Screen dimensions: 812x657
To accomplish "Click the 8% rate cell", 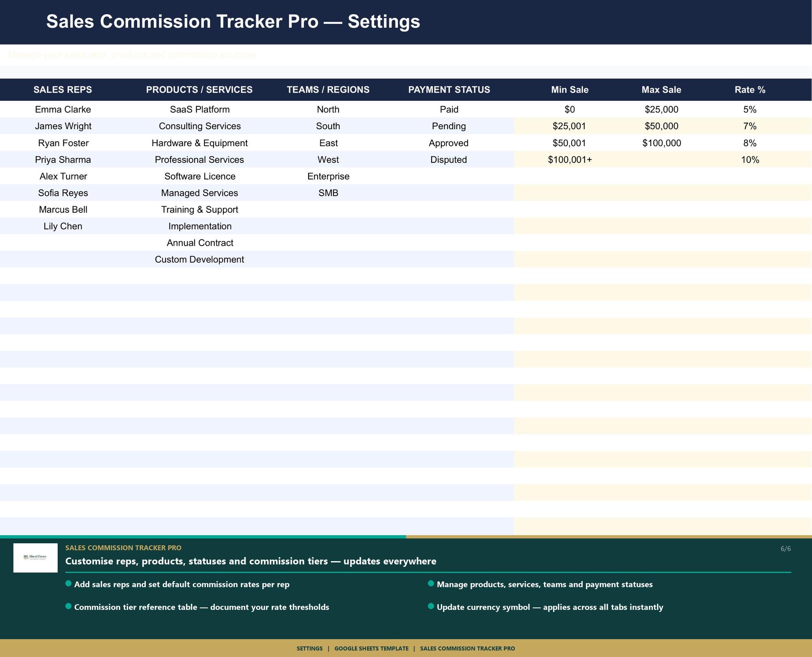I will pyautogui.click(x=750, y=143).
